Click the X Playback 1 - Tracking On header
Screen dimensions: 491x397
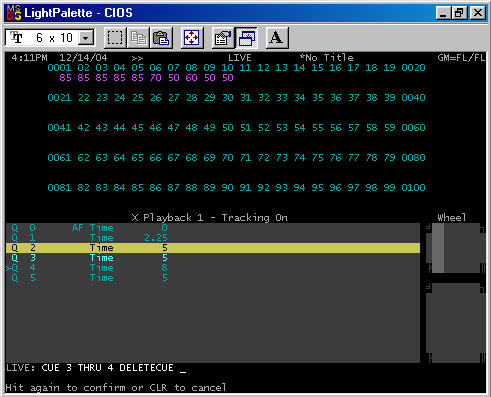tap(210, 218)
